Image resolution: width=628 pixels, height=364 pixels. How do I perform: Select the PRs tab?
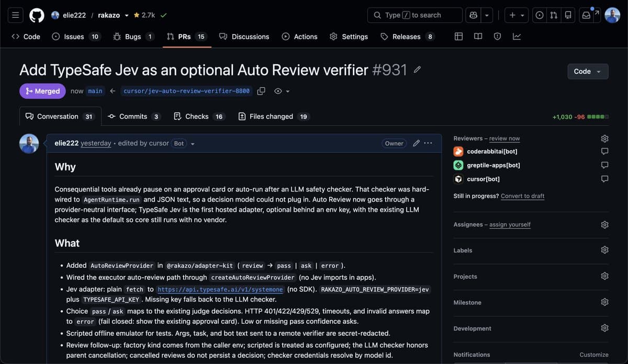(x=187, y=37)
